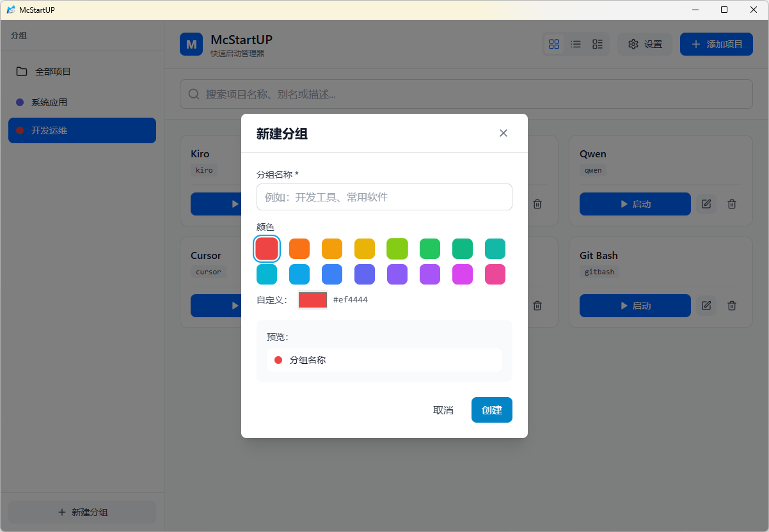
Task: Launch Git Bash with 启动 button
Action: tap(635, 306)
